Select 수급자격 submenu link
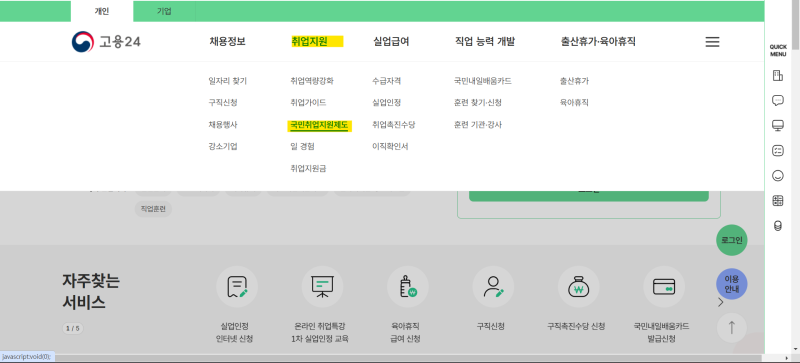Image resolution: width=800 pixels, height=363 pixels. 387,81
